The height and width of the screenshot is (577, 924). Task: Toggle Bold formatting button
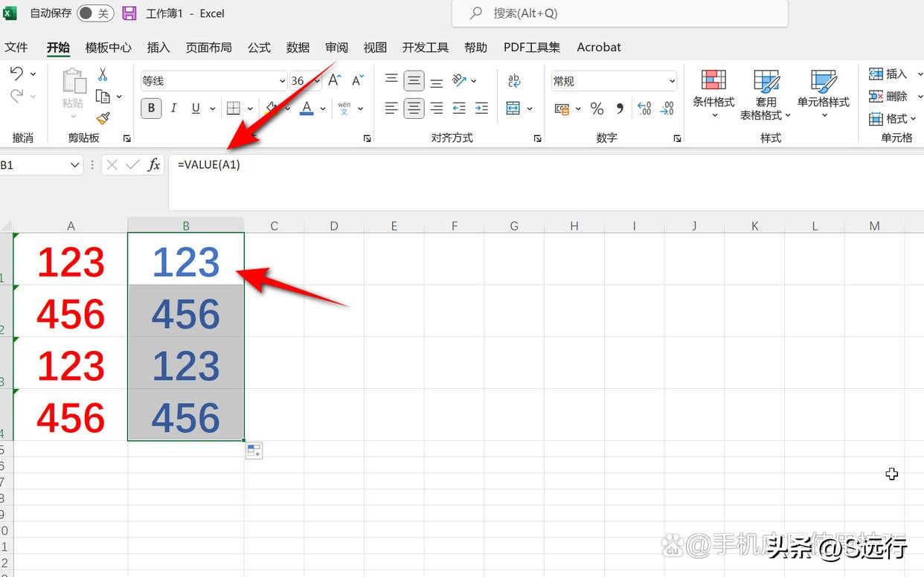(x=151, y=109)
